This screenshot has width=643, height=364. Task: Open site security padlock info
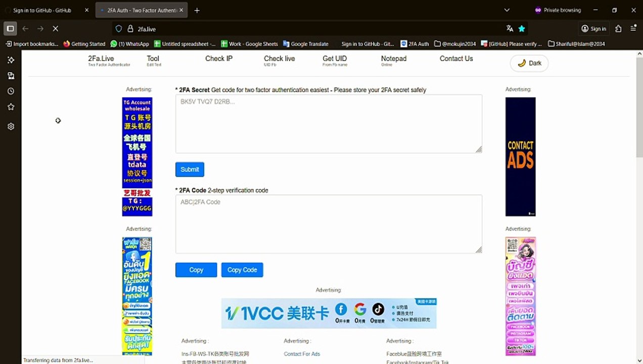coord(130,29)
